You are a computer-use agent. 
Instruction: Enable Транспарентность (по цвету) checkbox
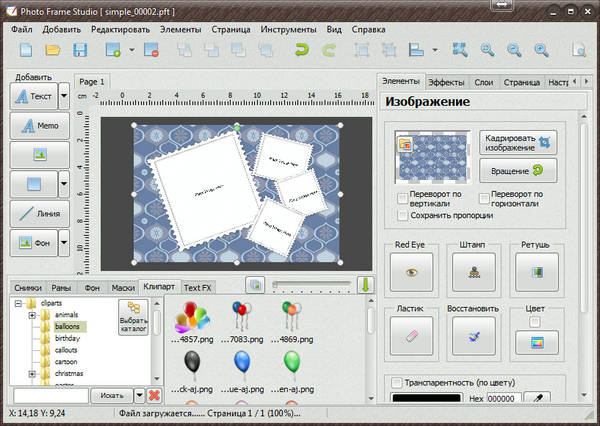click(x=397, y=382)
